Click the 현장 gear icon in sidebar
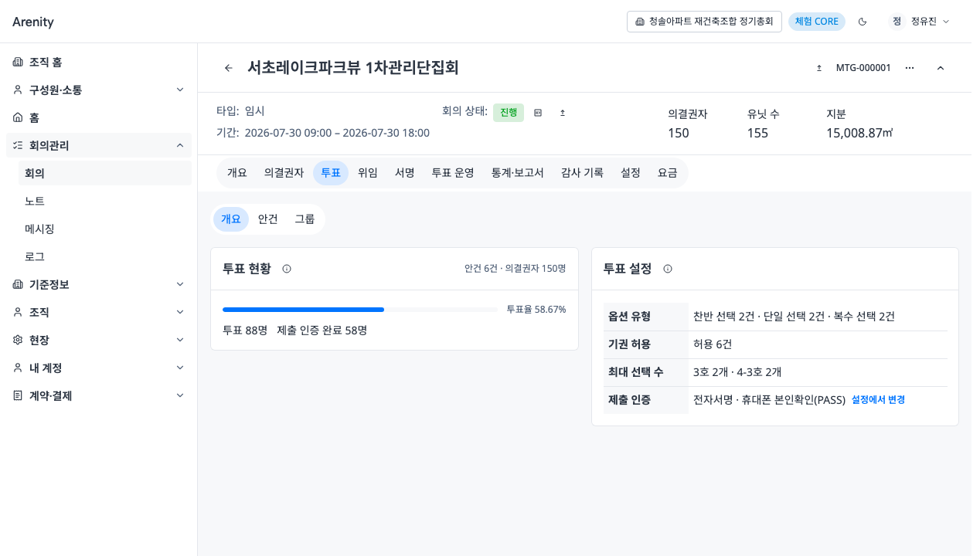Image resolution: width=980 pixels, height=556 pixels. click(18, 340)
